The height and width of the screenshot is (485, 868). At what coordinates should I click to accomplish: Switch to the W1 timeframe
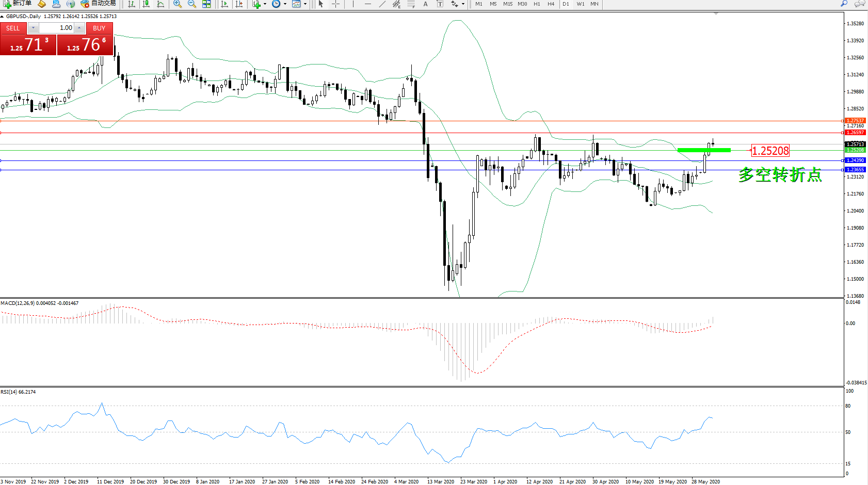tap(580, 4)
